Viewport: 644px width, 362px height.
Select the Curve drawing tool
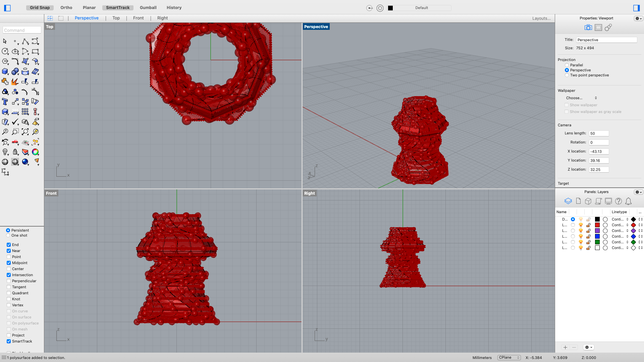pos(25,41)
